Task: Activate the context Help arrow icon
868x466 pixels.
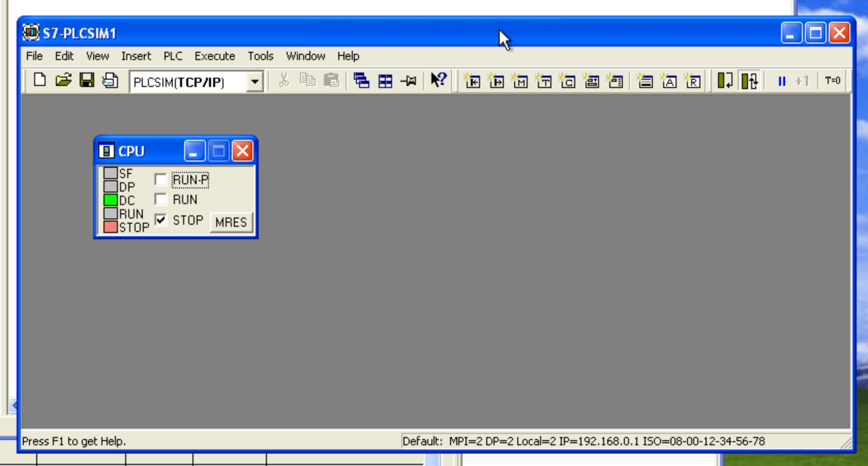Action: pyautogui.click(x=438, y=80)
